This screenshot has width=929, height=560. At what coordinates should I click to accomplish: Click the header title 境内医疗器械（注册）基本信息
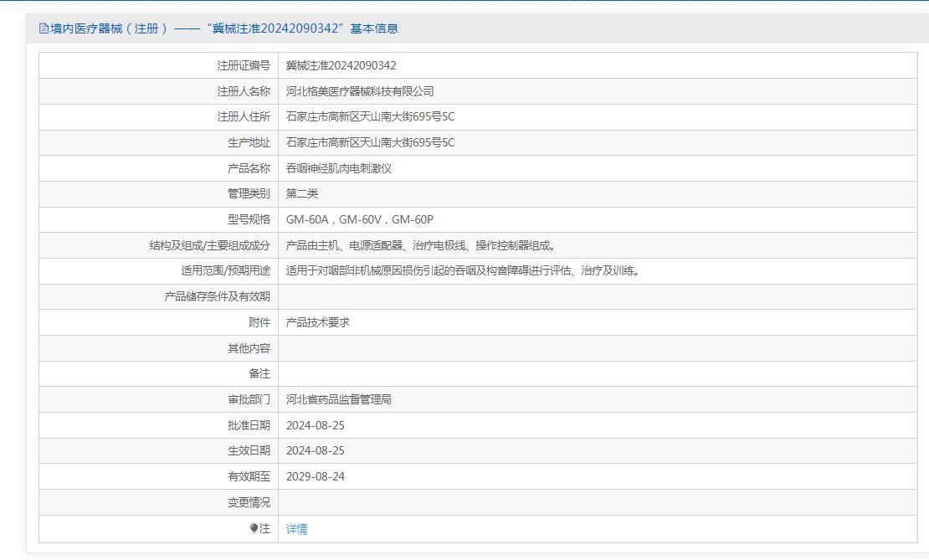pyautogui.click(x=224, y=28)
